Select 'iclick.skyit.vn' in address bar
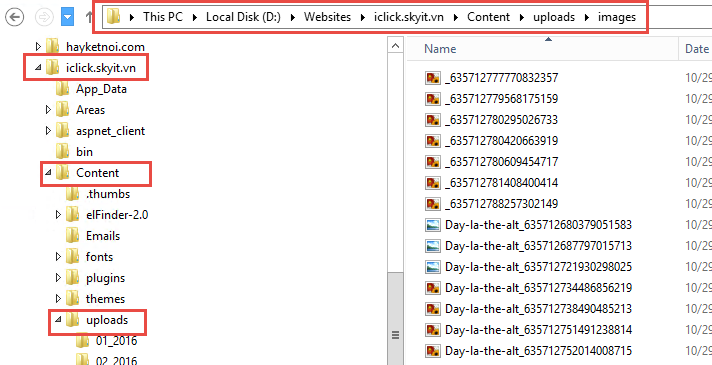The width and height of the screenshot is (712, 365). click(410, 17)
